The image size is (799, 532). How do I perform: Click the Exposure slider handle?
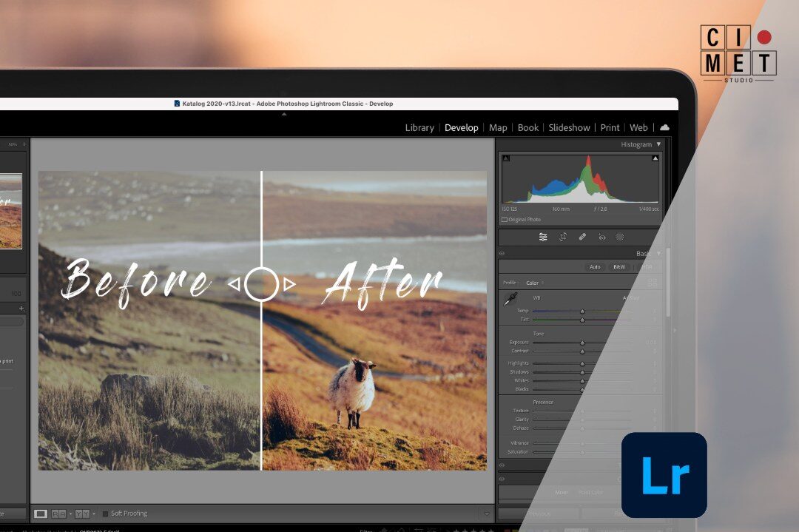click(582, 343)
